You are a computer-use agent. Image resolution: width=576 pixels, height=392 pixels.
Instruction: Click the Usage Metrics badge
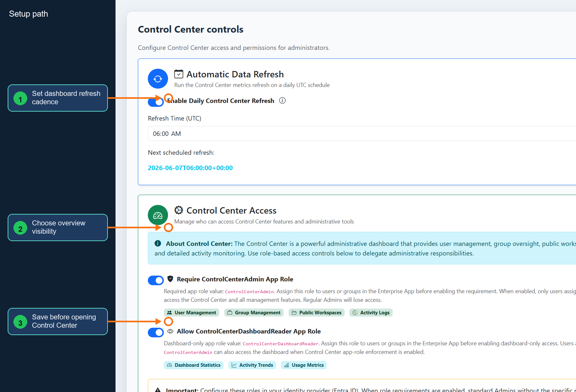(x=304, y=365)
